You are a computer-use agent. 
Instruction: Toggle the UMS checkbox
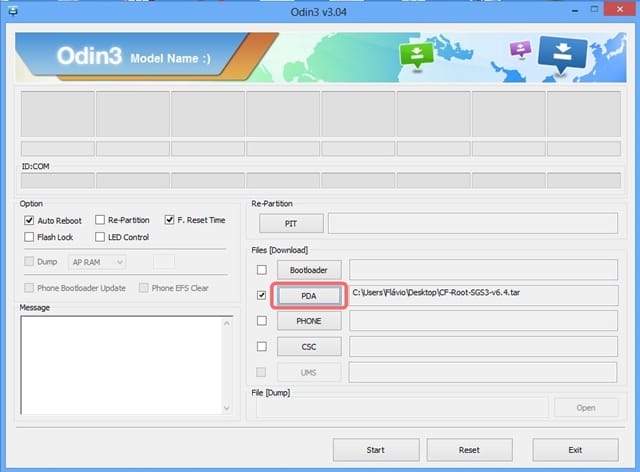(x=261, y=372)
